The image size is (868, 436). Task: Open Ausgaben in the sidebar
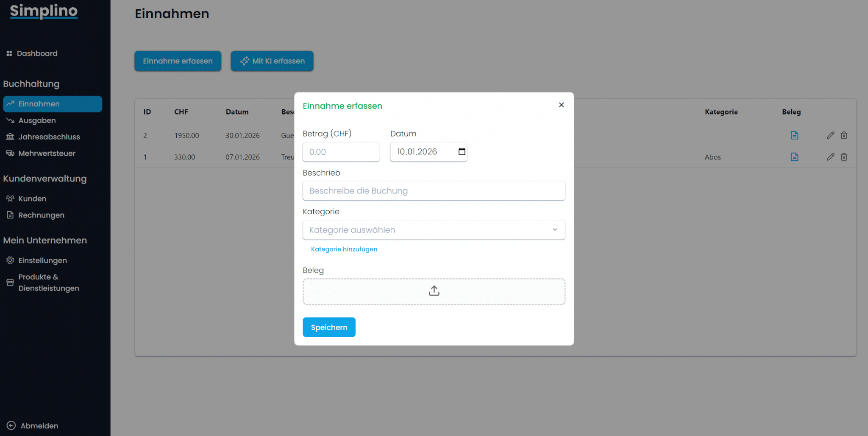[37, 120]
